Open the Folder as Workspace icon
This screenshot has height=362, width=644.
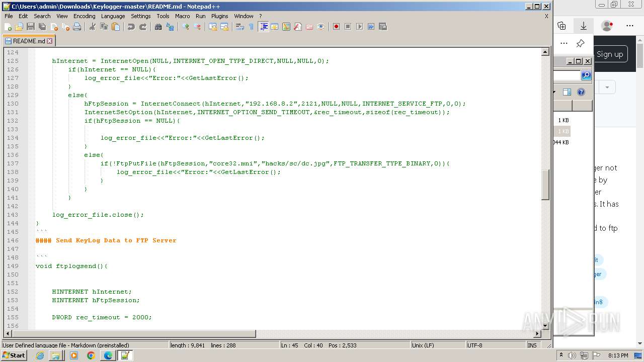[309, 27]
